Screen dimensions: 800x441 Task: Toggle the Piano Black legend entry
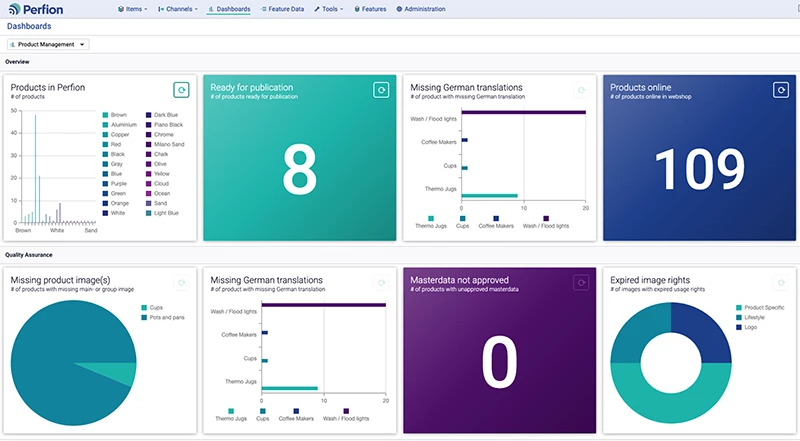[x=164, y=125]
